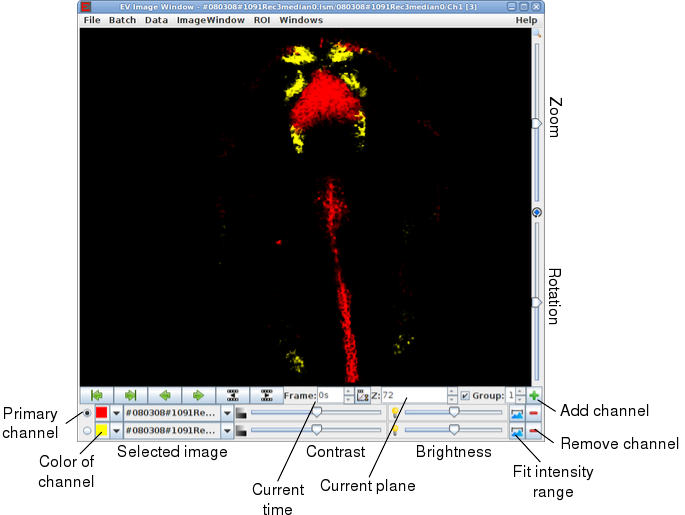Click the contrast slider handle for yellow channel

317,429
